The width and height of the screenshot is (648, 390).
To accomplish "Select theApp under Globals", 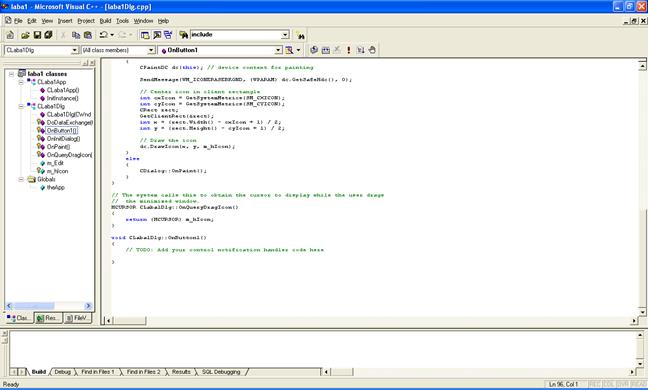I will pyautogui.click(x=55, y=188).
